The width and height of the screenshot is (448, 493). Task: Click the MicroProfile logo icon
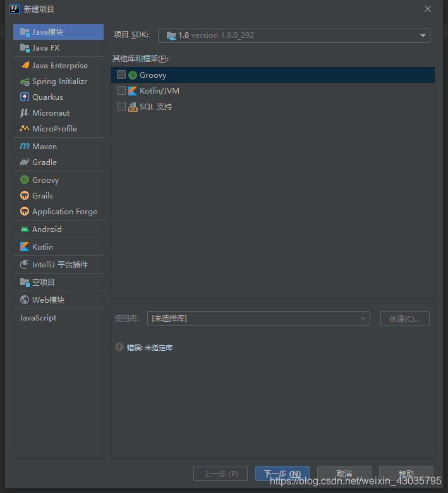click(25, 128)
